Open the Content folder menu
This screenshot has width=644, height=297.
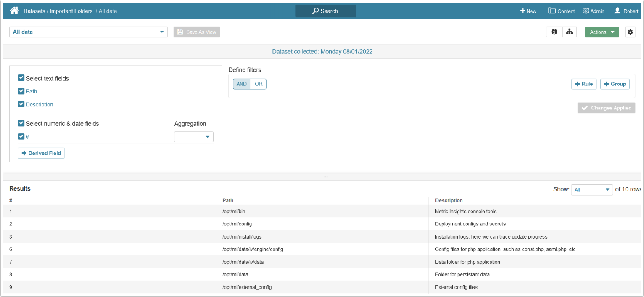[561, 11]
